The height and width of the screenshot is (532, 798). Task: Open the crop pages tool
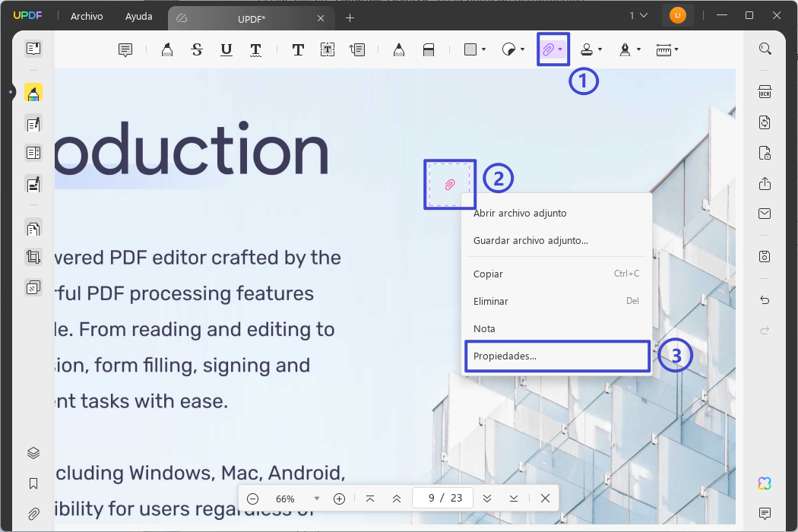(33, 257)
